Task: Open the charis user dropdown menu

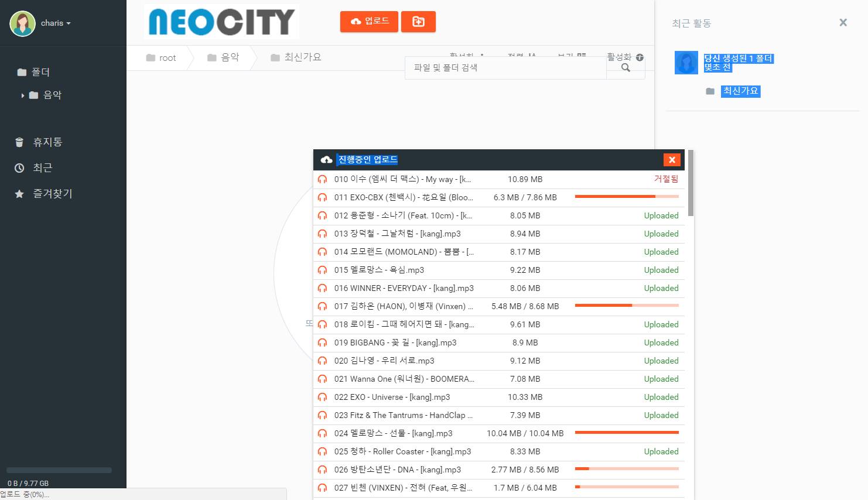Action: (x=55, y=23)
